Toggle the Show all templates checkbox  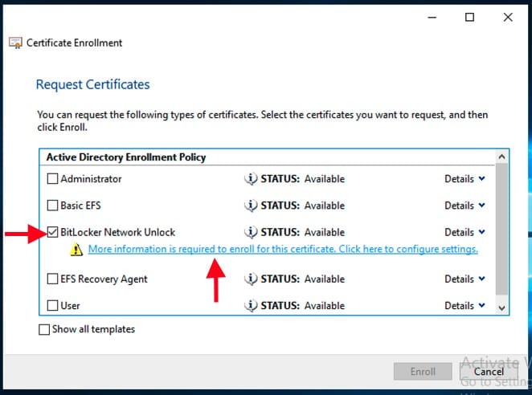coord(43,329)
